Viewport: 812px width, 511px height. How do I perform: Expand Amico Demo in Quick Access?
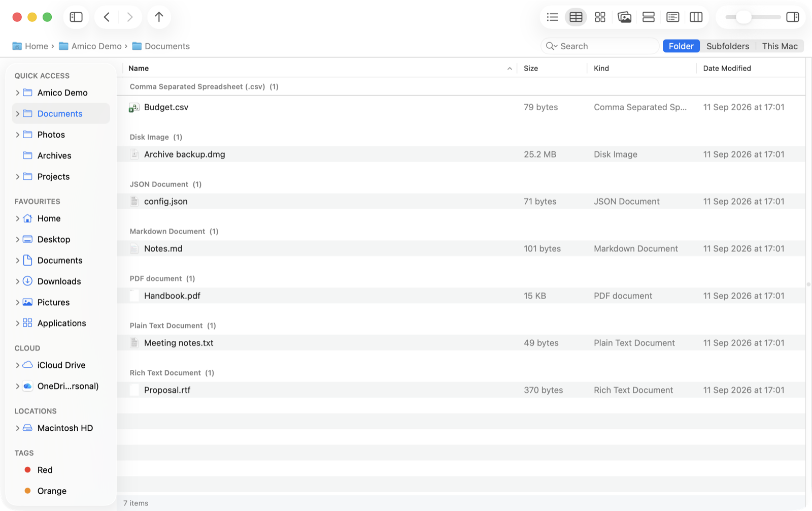17,93
